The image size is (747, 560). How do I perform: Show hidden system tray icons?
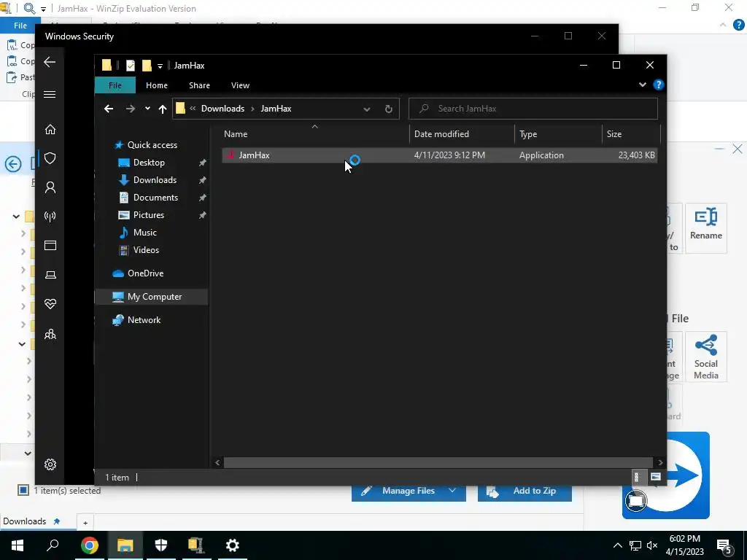pyautogui.click(x=617, y=545)
